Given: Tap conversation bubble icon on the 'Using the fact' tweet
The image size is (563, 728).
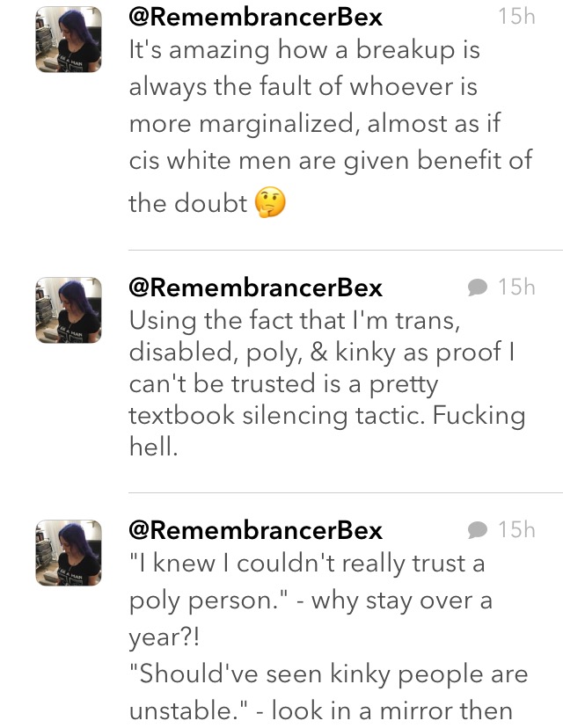Looking at the screenshot, I should point(477,288).
